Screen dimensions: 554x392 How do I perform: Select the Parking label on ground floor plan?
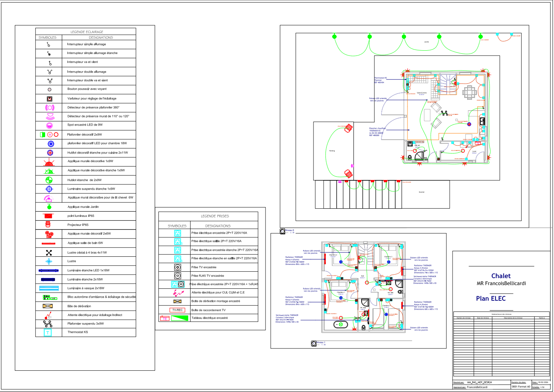click(x=332, y=151)
